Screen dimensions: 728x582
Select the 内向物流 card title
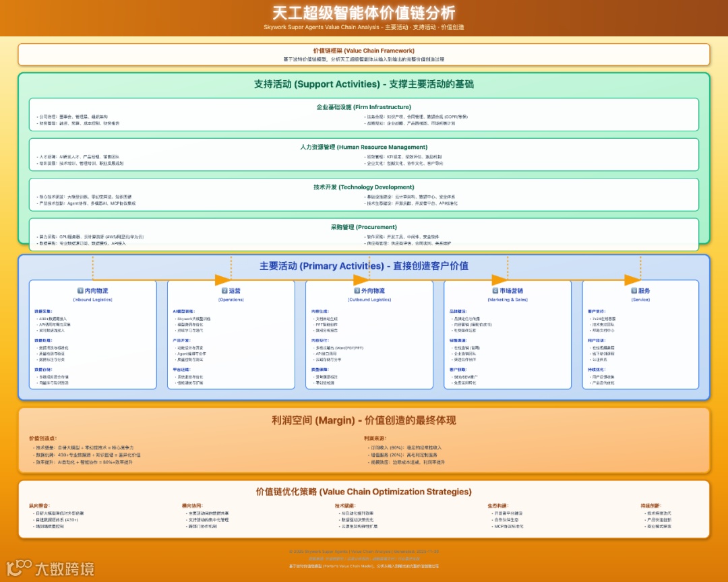[x=96, y=290]
